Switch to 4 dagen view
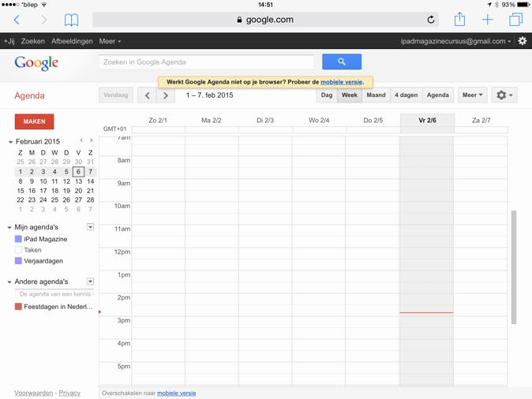This screenshot has height=399, width=532. (x=406, y=95)
